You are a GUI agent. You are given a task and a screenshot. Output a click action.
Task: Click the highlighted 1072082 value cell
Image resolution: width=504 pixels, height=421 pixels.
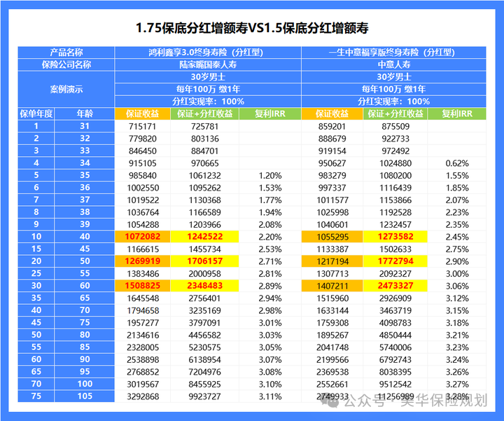[x=142, y=237]
